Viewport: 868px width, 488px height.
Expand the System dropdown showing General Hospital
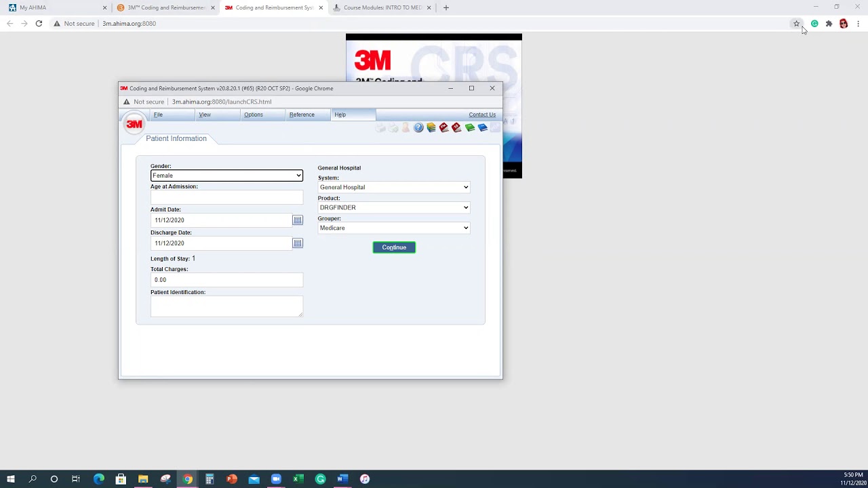(393, 187)
